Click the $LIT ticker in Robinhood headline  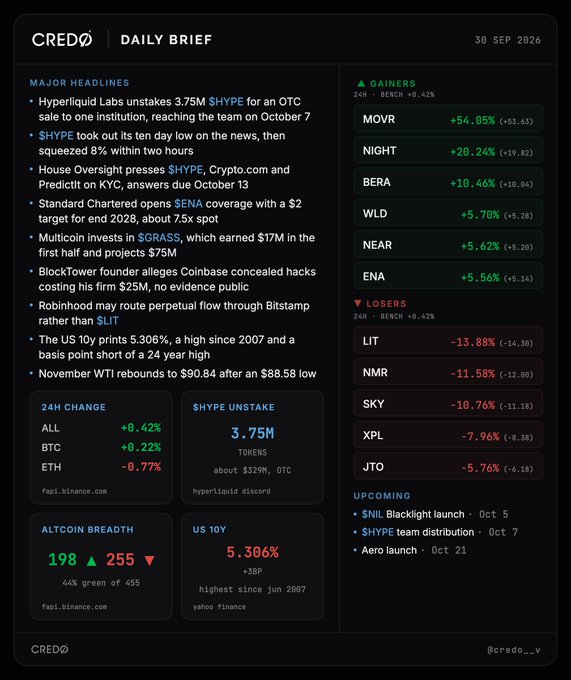click(108, 321)
